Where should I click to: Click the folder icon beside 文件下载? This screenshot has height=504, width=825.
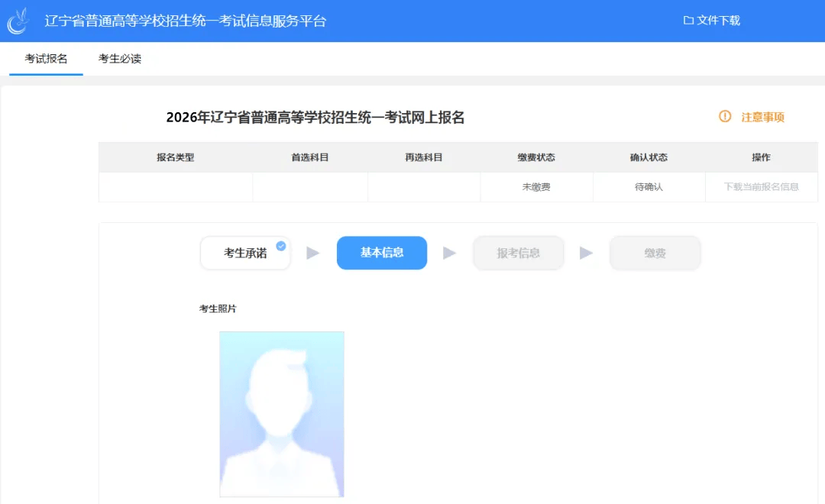coord(688,21)
